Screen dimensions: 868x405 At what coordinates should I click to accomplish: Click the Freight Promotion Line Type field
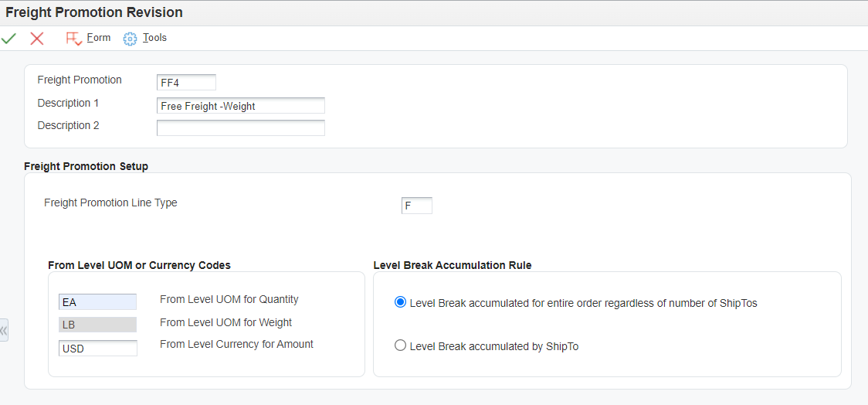(417, 206)
